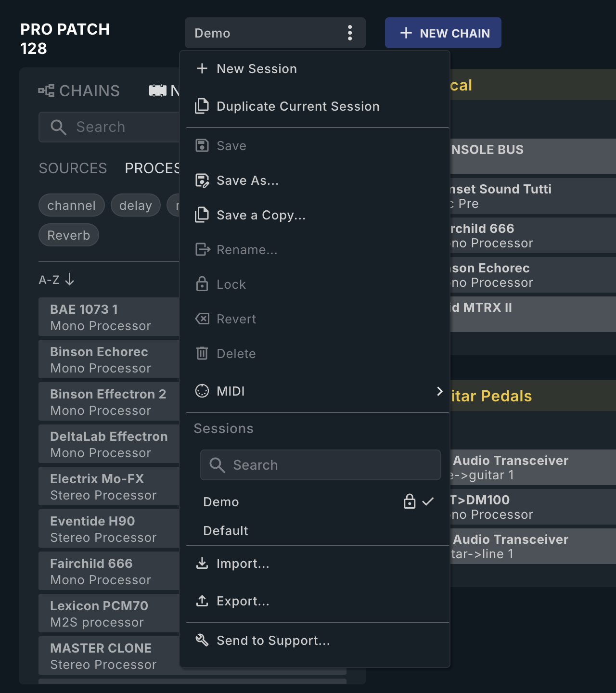Click the Rename icon in the menu
Screen dimensions: 616x693
(x=203, y=249)
